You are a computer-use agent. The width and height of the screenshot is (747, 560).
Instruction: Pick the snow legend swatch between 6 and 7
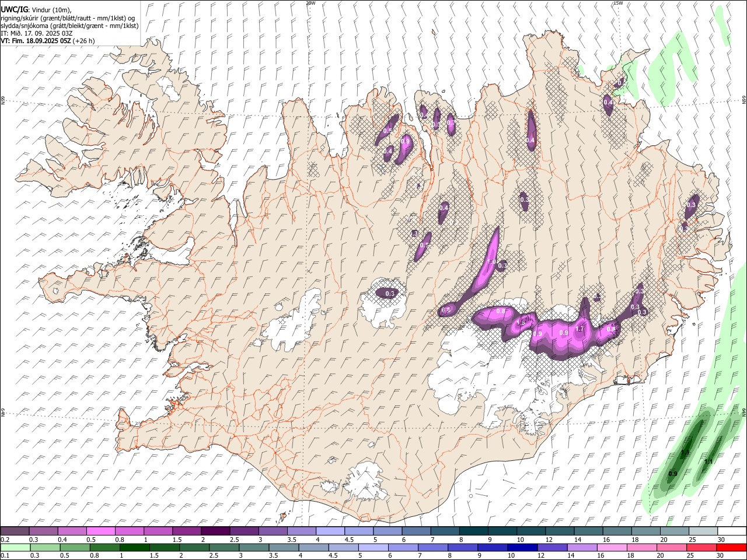click(416, 531)
